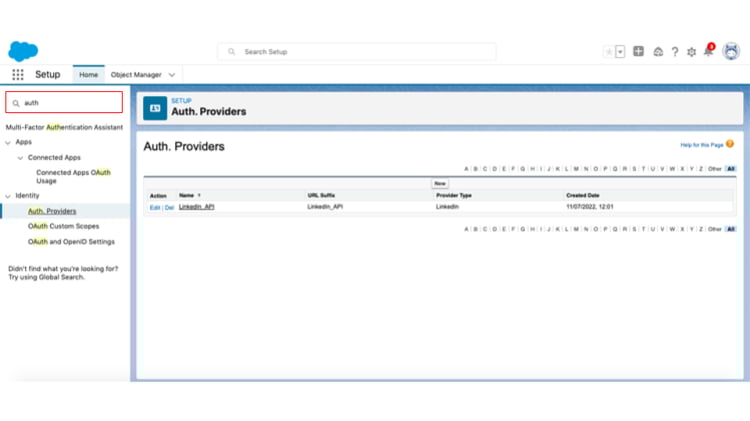
Task: Open the LinkedIn_API provider link
Action: click(197, 207)
